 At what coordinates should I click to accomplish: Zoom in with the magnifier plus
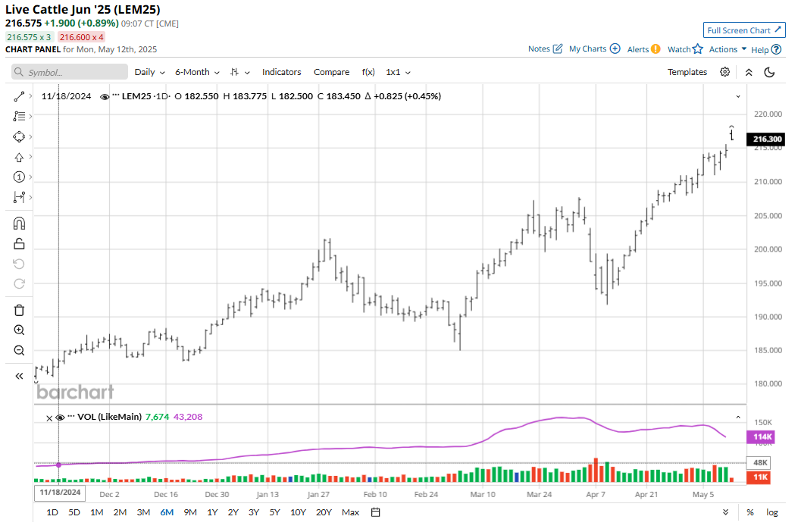pyautogui.click(x=19, y=330)
